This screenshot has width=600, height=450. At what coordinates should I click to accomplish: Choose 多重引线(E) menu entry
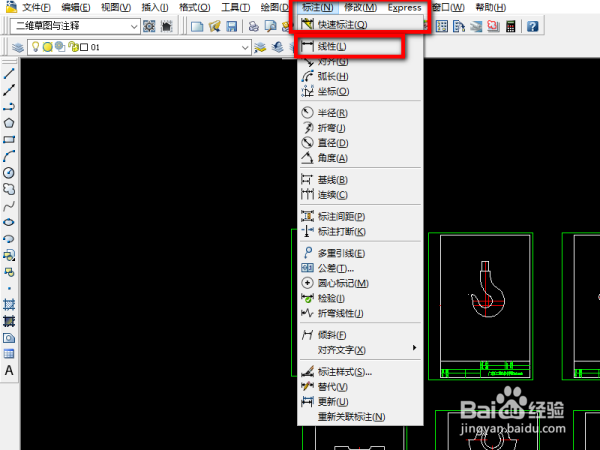[360, 253]
